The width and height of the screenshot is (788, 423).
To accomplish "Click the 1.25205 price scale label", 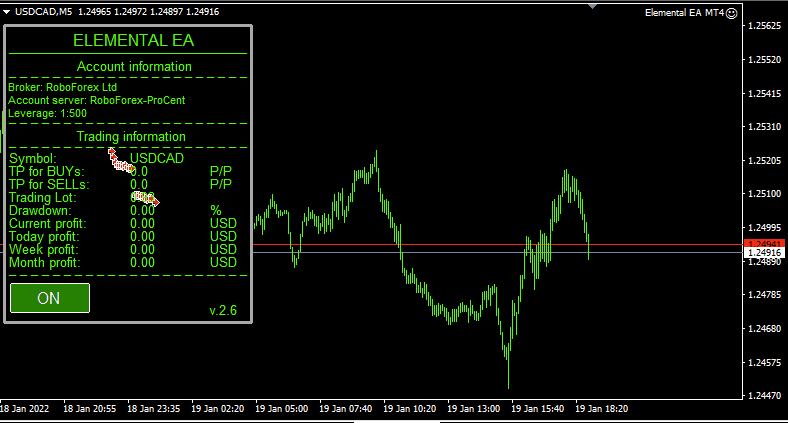I will tap(764, 160).
